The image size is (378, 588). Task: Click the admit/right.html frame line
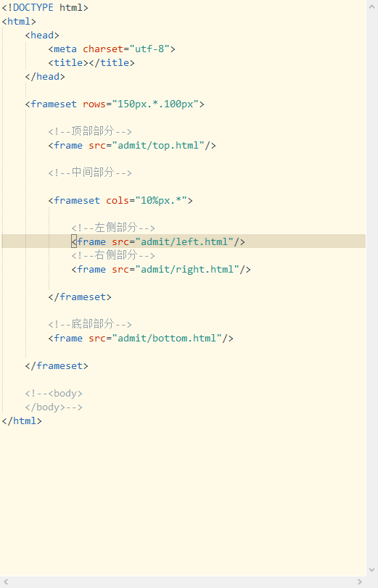click(161, 269)
